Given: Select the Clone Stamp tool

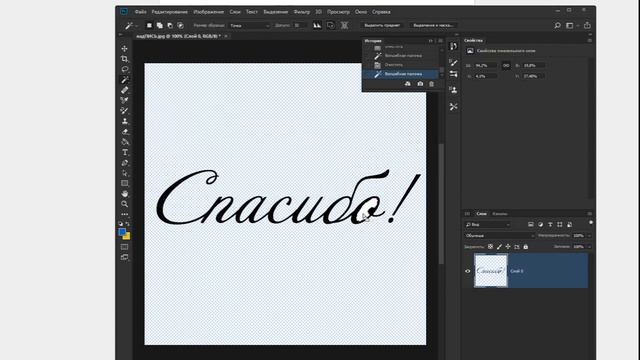Looking at the screenshot, I should pyautogui.click(x=124, y=121).
